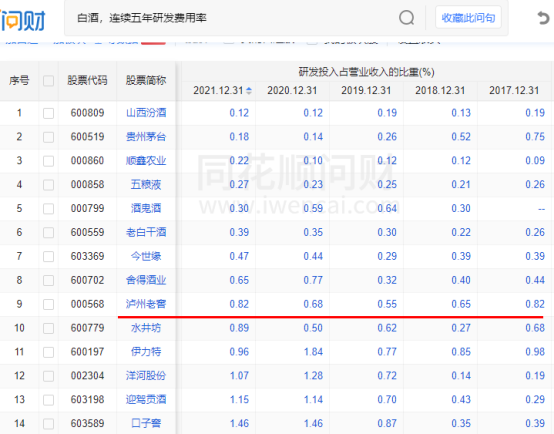Screen dimensions: 554x434
Task: Click 伊力特 2020 value 1.84
Action: [313, 352]
